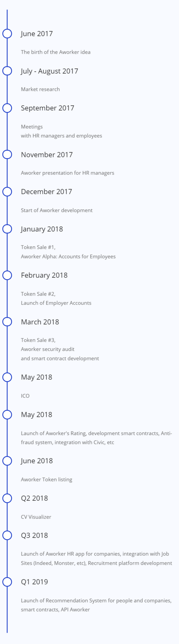Click the June 2017 timeline circle marker
179x644 pixels.
click(x=7, y=33)
